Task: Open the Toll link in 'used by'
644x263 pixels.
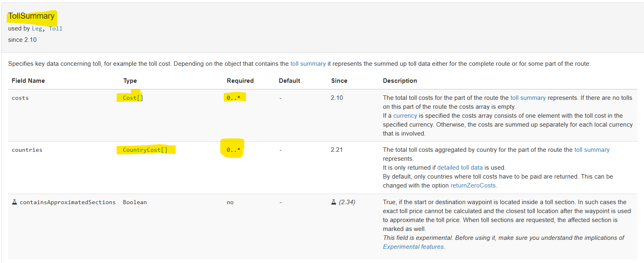Action: (56, 28)
